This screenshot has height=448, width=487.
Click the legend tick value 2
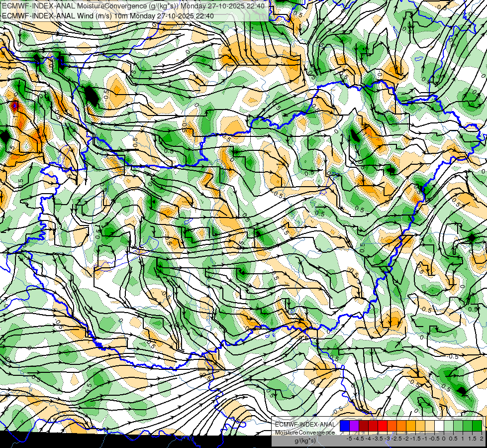point(482,439)
